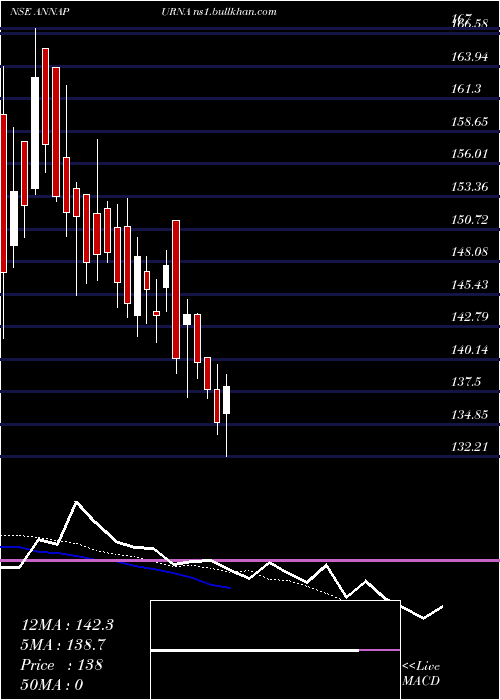This screenshot has width=500, height=700.
Task: Click the 156.01 price axis label
Action: (469, 154)
